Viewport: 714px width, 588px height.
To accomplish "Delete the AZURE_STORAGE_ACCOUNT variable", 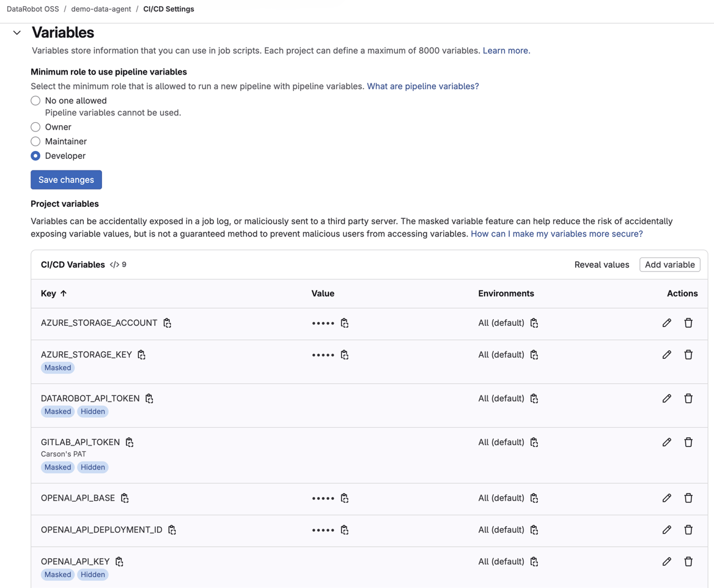I will pyautogui.click(x=688, y=323).
